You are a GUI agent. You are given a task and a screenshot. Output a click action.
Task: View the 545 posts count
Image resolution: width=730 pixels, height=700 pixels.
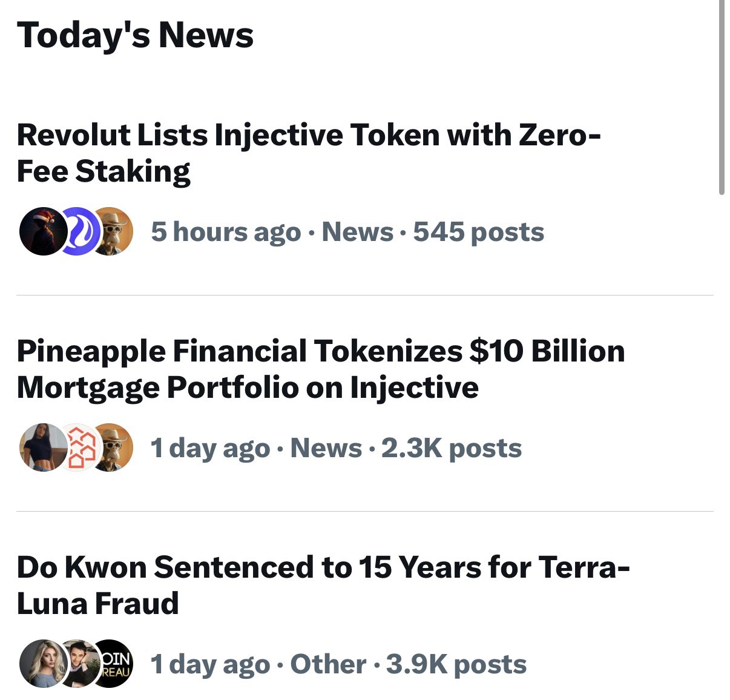coord(478,232)
